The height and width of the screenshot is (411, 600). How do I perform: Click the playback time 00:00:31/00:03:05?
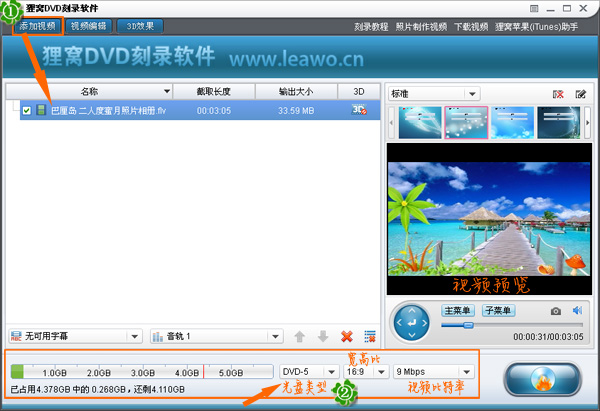point(548,337)
